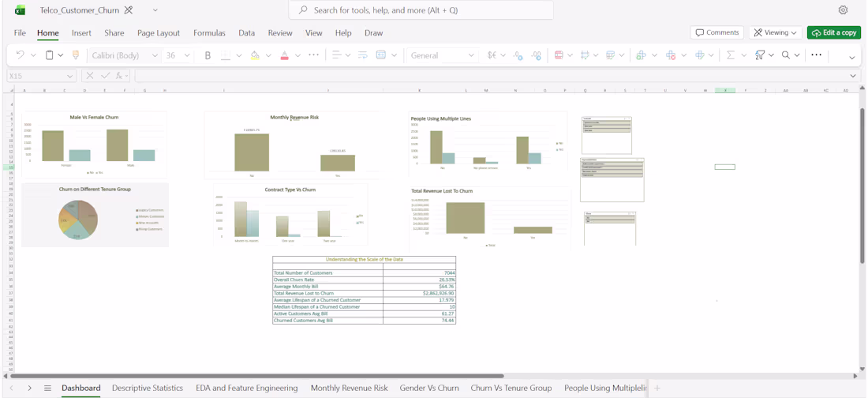The width and height of the screenshot is (868, 398).
Task: Toggle Wrap Text
Action: point(363,55)
